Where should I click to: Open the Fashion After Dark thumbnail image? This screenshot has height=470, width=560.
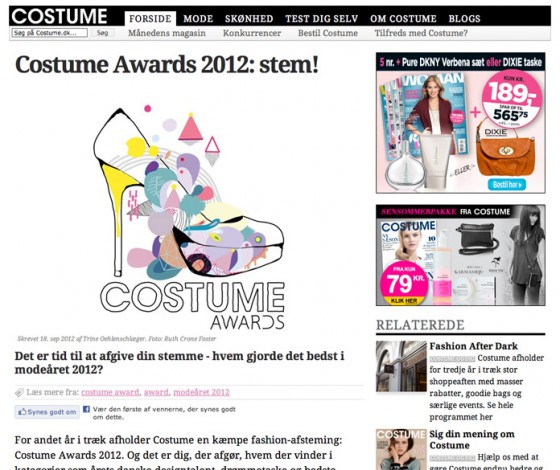pyautogui.click(x=401, y=366)
